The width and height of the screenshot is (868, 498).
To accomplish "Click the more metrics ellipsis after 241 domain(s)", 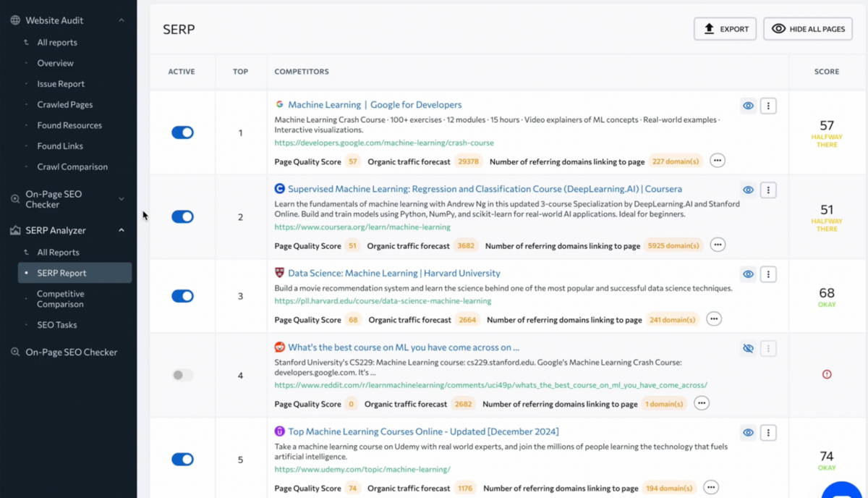I will 714,318.
